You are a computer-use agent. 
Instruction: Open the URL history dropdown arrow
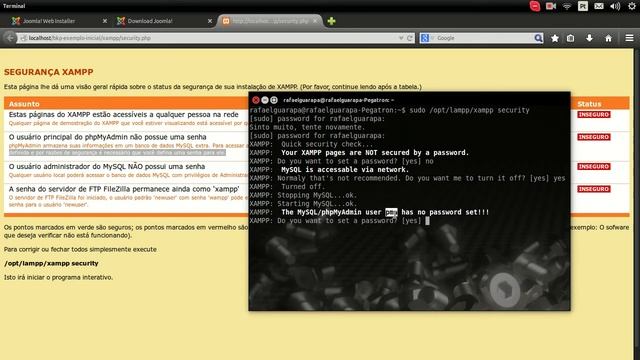[x=401, y=38]
